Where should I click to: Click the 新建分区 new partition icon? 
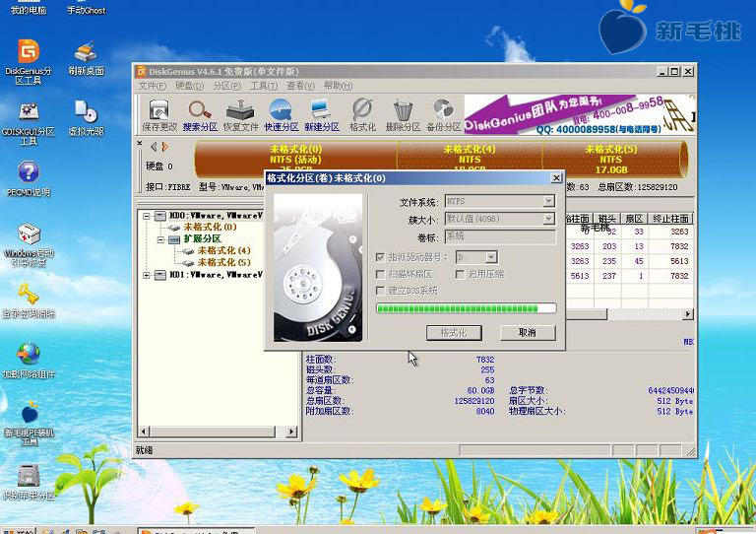pyautogui.click(x=322, y=115)
